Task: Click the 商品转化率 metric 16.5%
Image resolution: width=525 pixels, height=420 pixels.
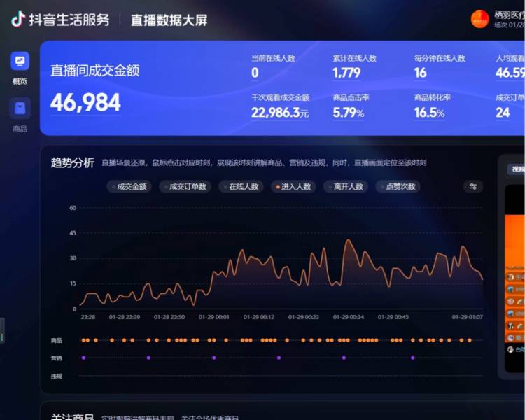Action: [x=429, y=112]
